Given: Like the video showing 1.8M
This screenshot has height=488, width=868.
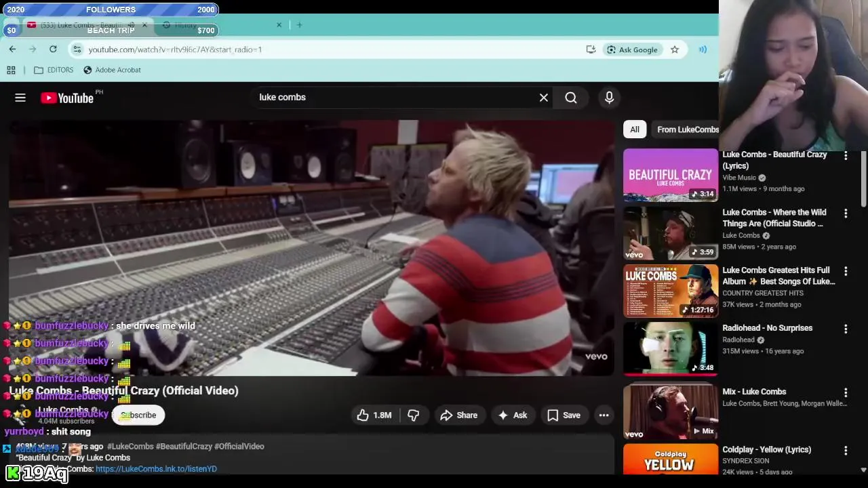Looking at the screenshot, I should [x=375, y=415].
